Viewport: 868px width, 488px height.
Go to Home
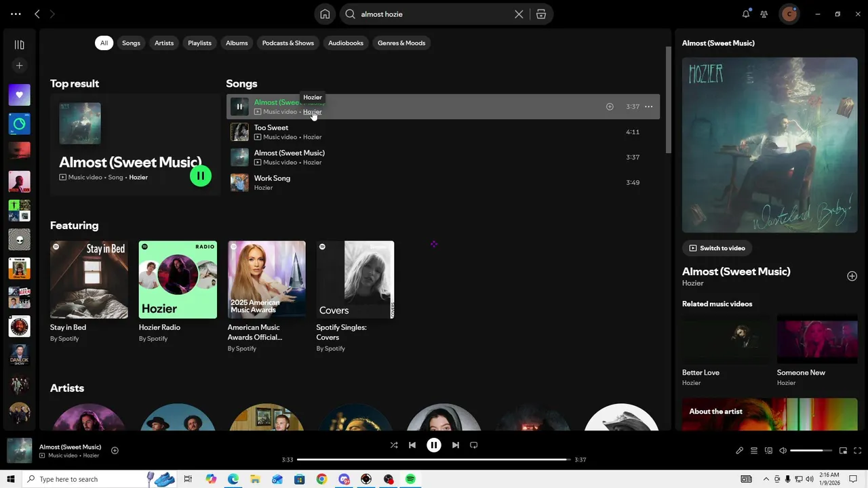point(325,14)
